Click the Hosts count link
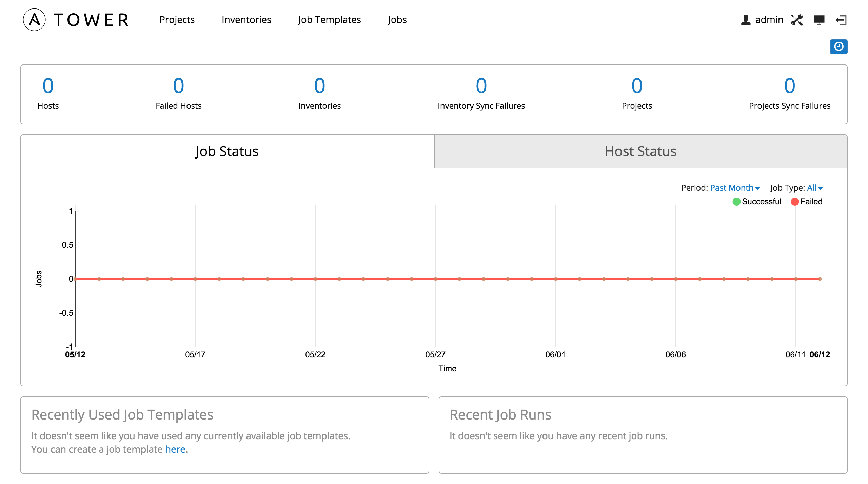Image resolution: width=868 pixels, height=484 pixels. coord(48,86)
